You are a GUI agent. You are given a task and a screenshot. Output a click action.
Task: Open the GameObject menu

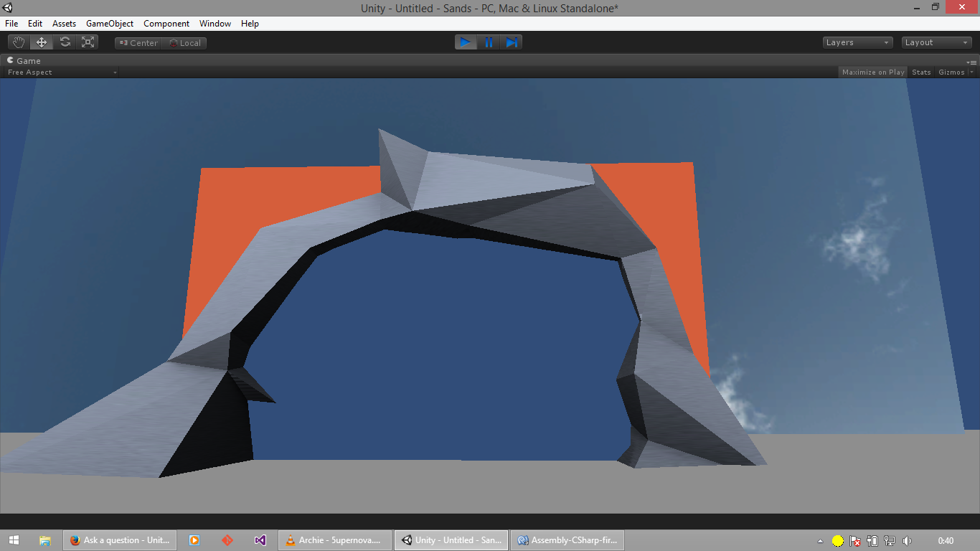point(110,24)
